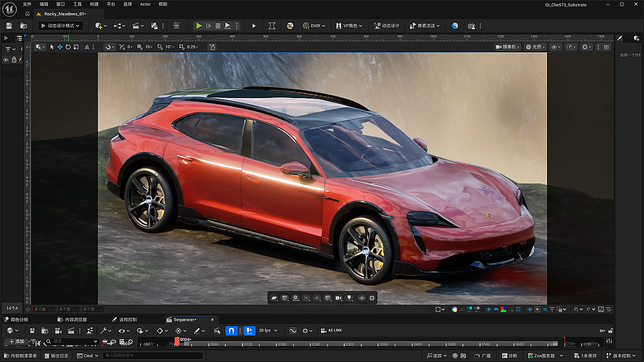Click the 添加 button in Sequencer

pyautogui.click(x=16, y=341)
